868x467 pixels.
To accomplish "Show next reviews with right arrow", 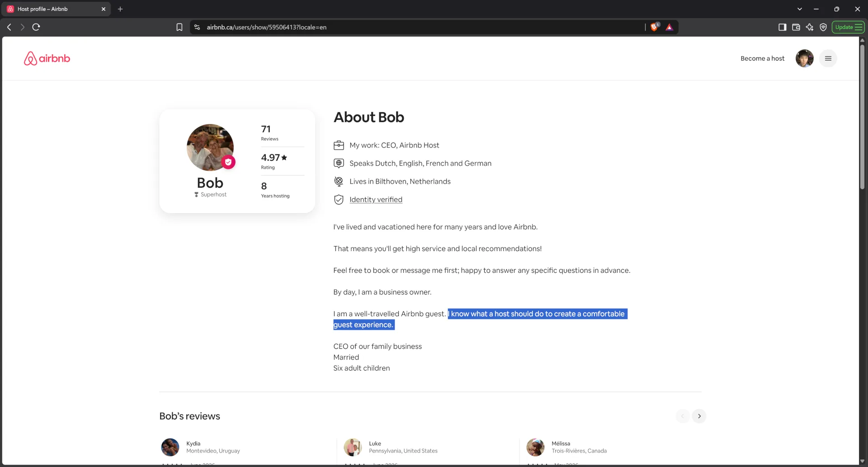I will point(699,416).
